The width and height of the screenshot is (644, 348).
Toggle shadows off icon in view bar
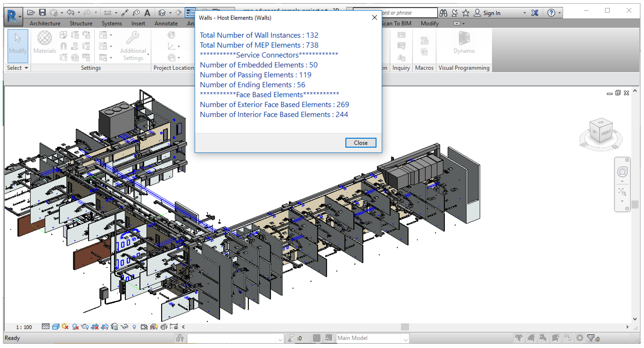pos(75,327)
